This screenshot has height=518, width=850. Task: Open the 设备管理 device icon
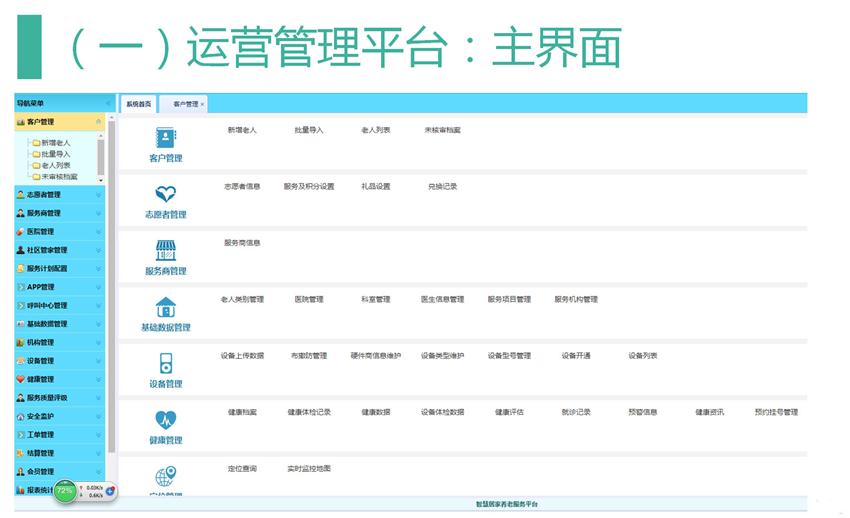click(x=165, y=363)
